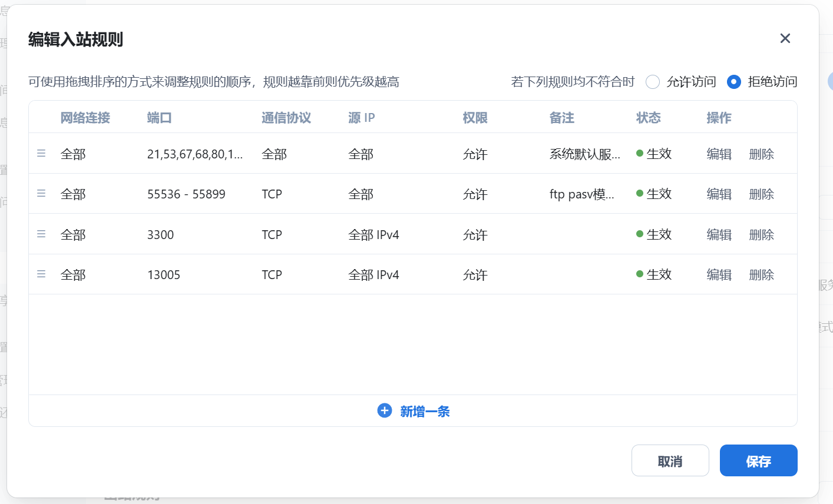
Task: Edit the port 13005 rule
Action: point(719,275)
